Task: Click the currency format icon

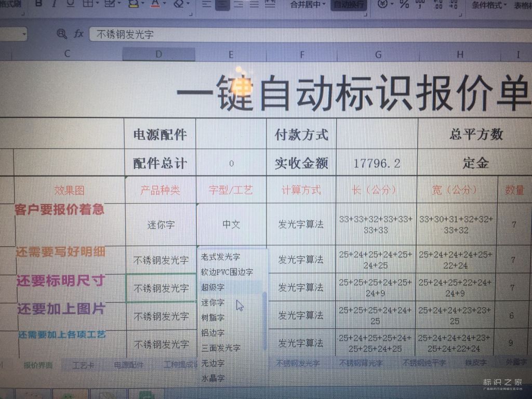Action: (x=382, y=4)
